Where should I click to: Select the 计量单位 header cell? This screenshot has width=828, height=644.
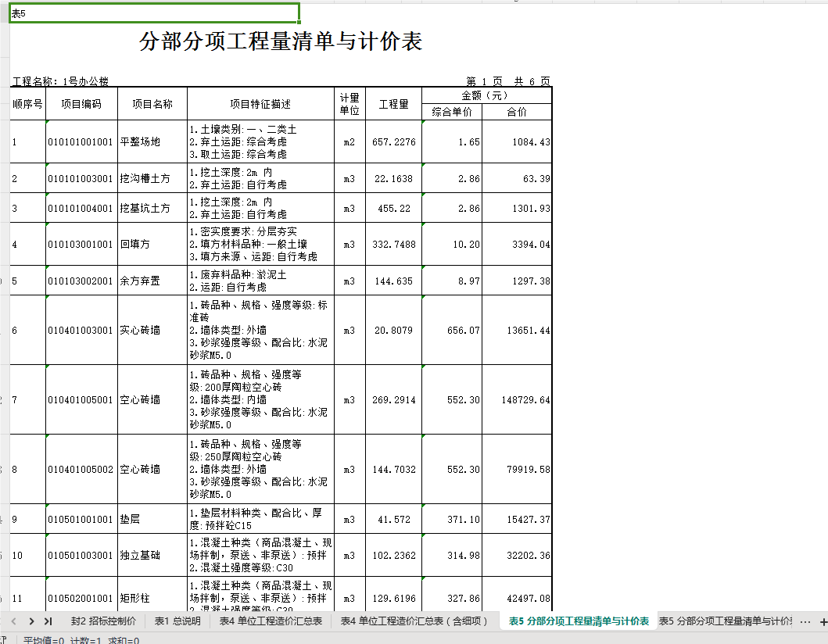(x=349, y=104)
